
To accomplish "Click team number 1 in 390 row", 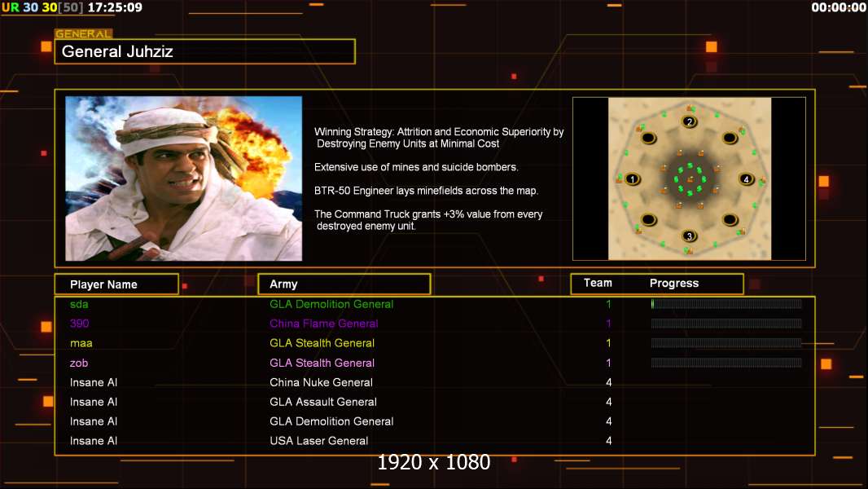I will pos(608,324).
